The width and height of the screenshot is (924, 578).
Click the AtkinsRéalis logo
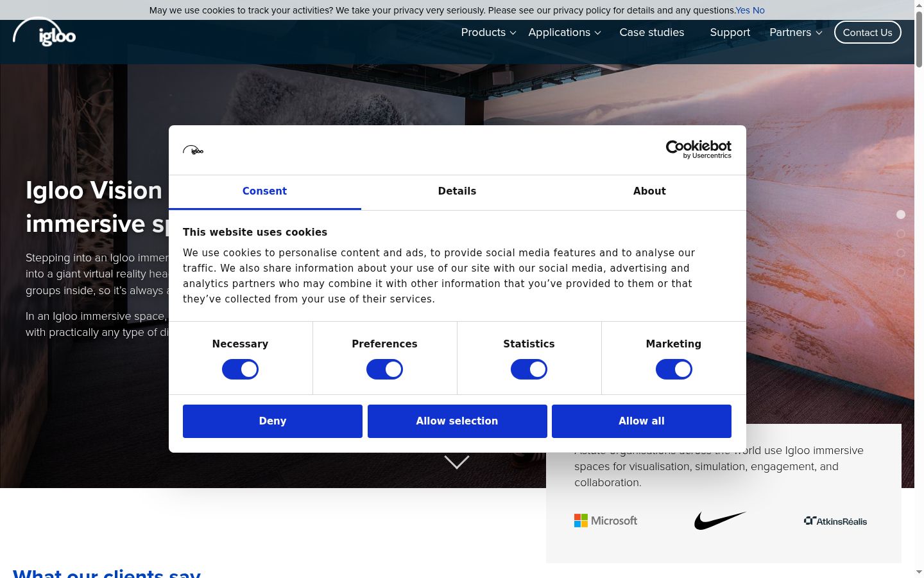point(835,521)
